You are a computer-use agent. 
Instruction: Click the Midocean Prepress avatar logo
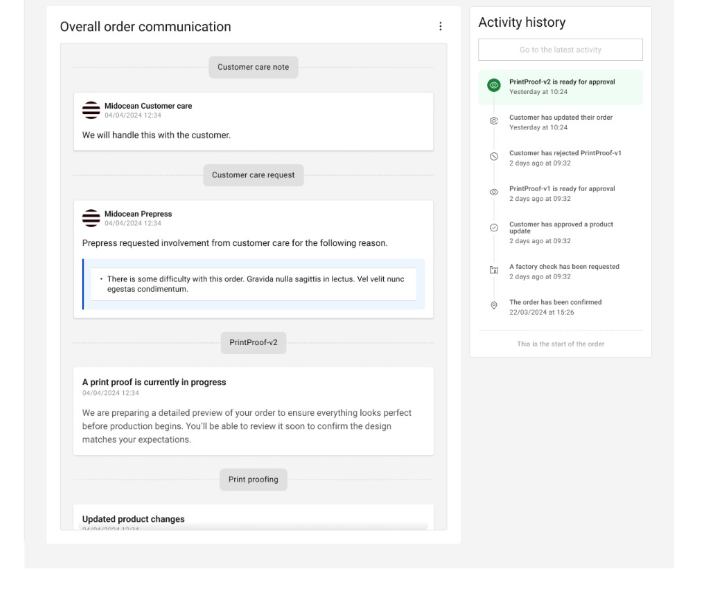coord(91,218)
